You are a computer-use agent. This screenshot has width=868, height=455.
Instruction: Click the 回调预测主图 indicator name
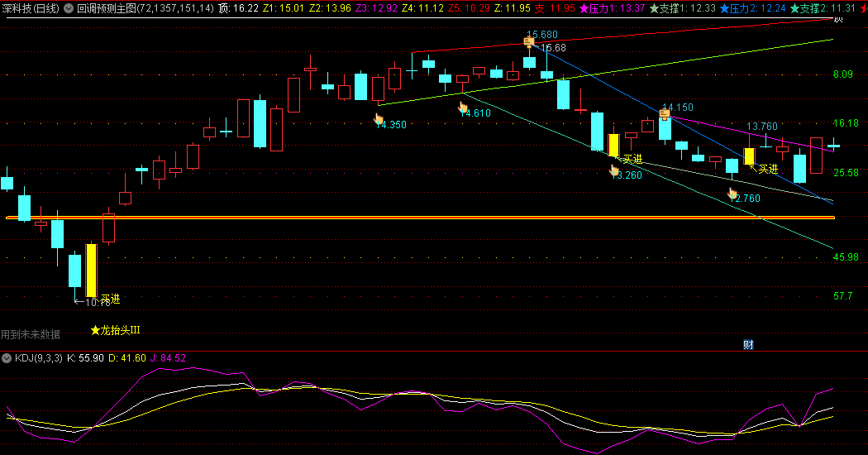click(x=107, y=8)
